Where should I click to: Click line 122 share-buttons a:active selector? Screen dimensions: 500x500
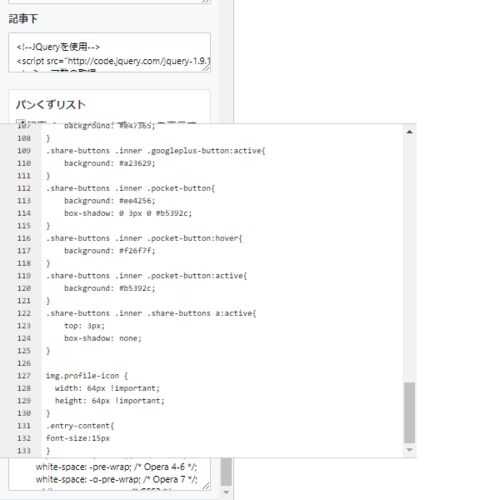pos(151,313)
